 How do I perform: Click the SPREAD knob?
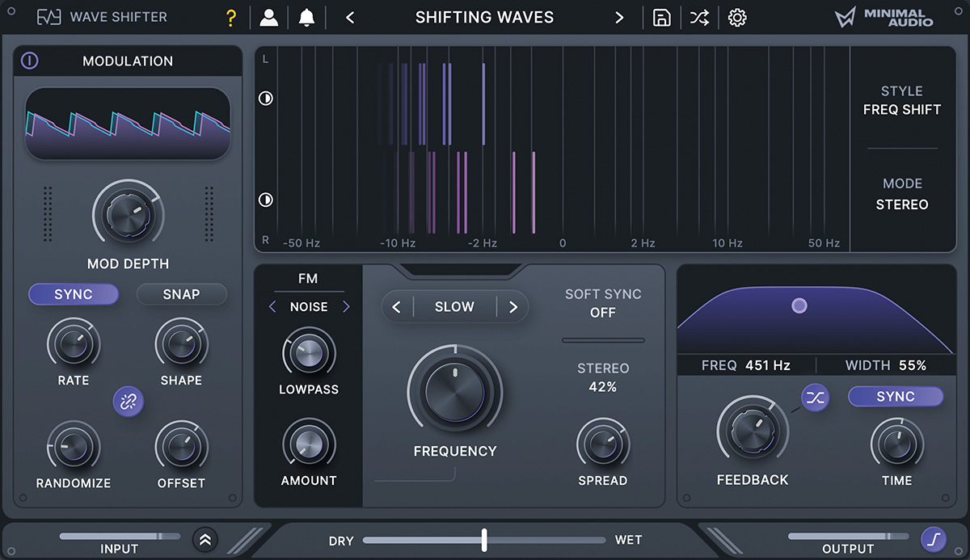pyautogui.click(x=602, y=444)
